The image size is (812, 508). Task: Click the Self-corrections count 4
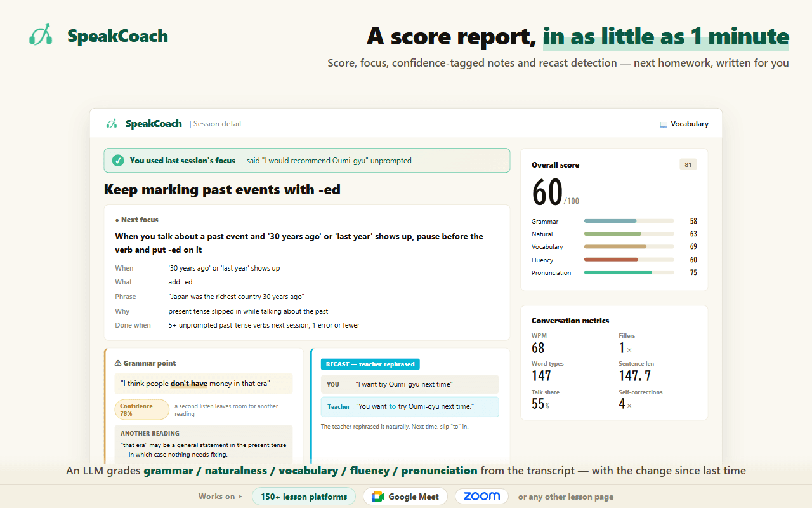622,404
